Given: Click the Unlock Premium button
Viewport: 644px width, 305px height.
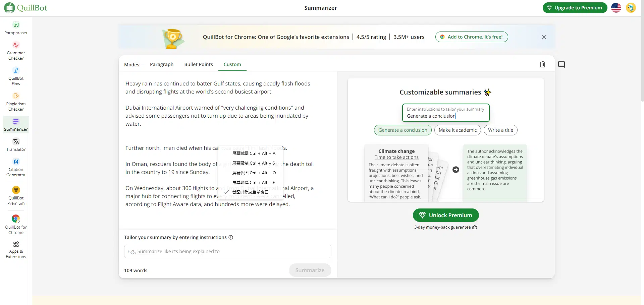Looking at the screenshot, I should pos(446,215).
